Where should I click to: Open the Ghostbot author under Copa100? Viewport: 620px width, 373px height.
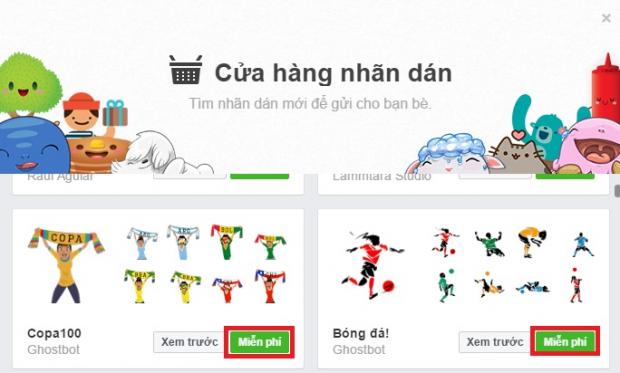53,350
